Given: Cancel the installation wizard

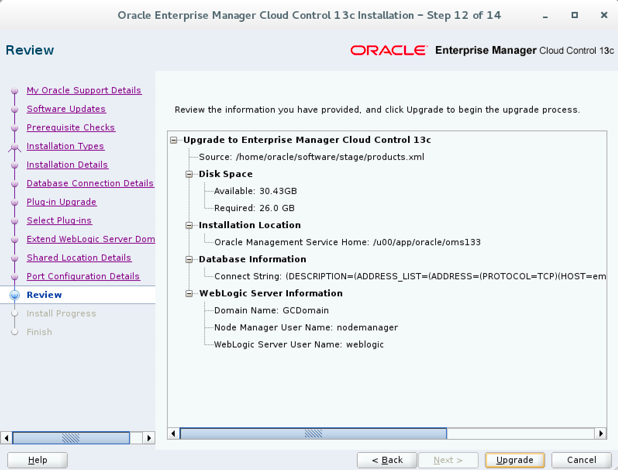Looking at the screenshot, I should pos(581,460).
